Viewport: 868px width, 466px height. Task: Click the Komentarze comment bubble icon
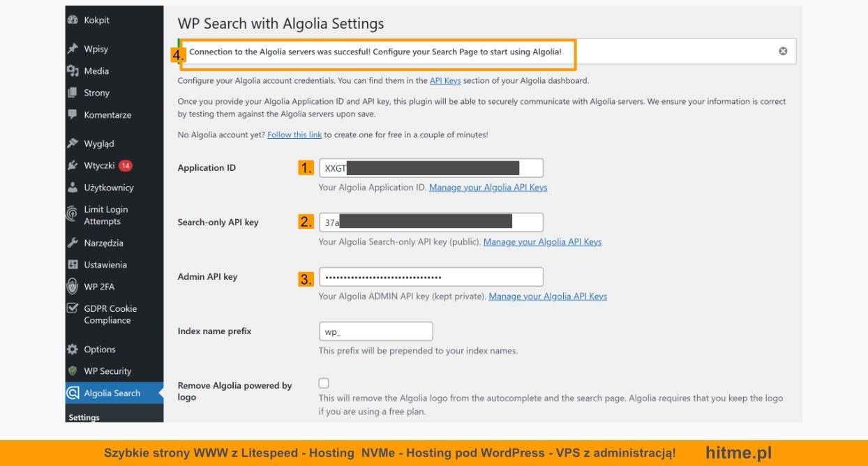click(x=73, y=114)
